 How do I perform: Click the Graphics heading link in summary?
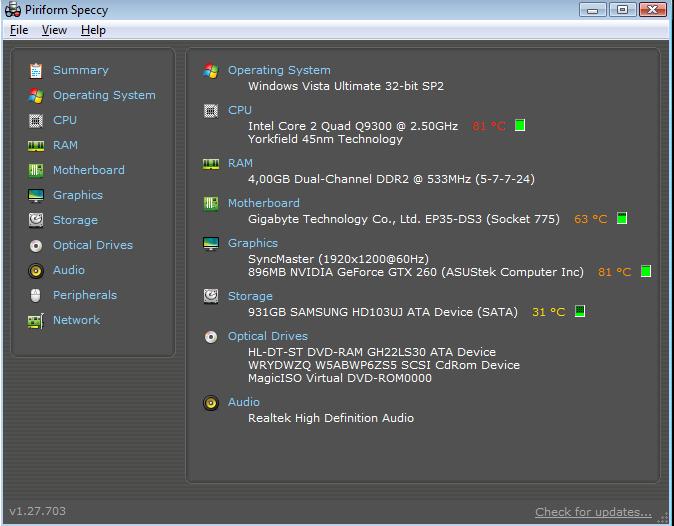[253, 243]
